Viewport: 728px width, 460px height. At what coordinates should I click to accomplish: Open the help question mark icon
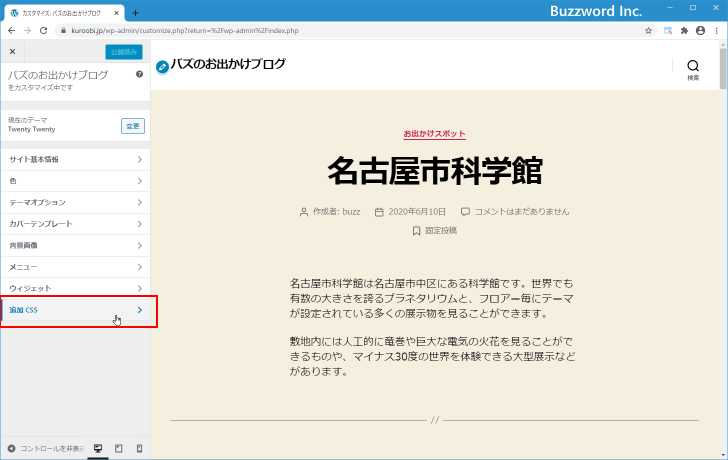139,74
